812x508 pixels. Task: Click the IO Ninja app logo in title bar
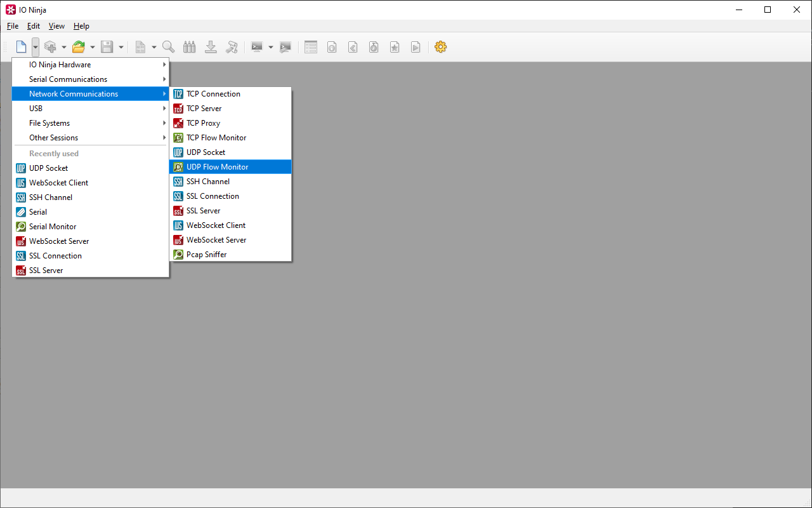pos(11,10)
